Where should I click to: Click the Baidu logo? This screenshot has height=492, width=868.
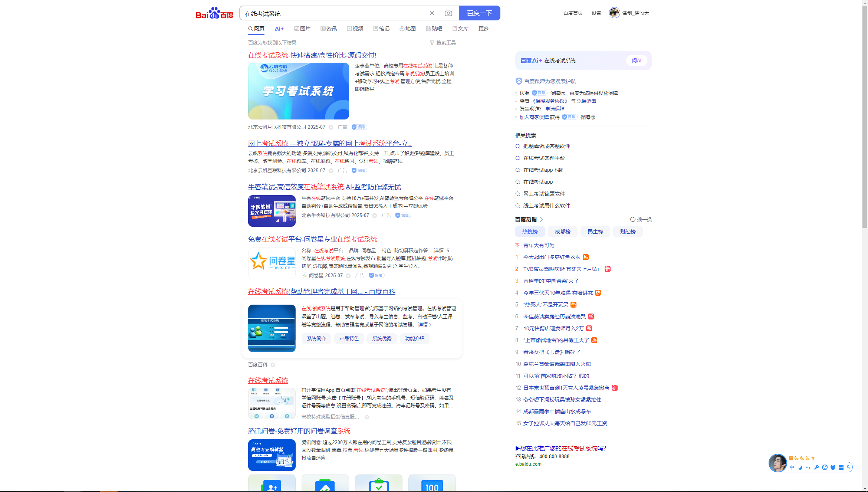pos(214,13)
